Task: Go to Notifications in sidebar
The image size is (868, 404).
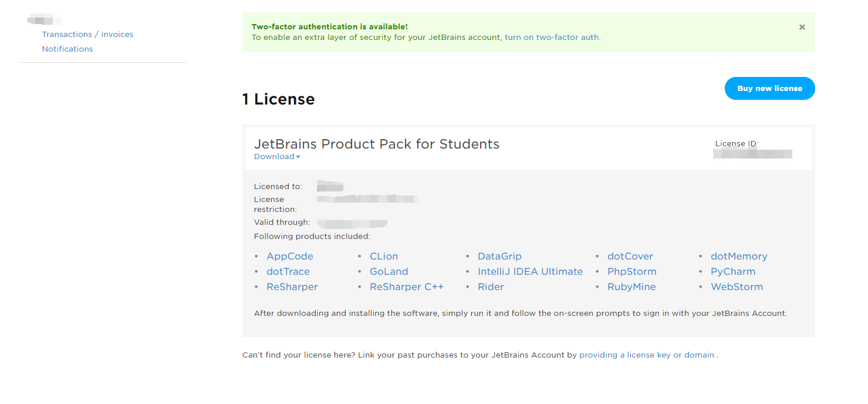Action: click(x=67, y=49)
